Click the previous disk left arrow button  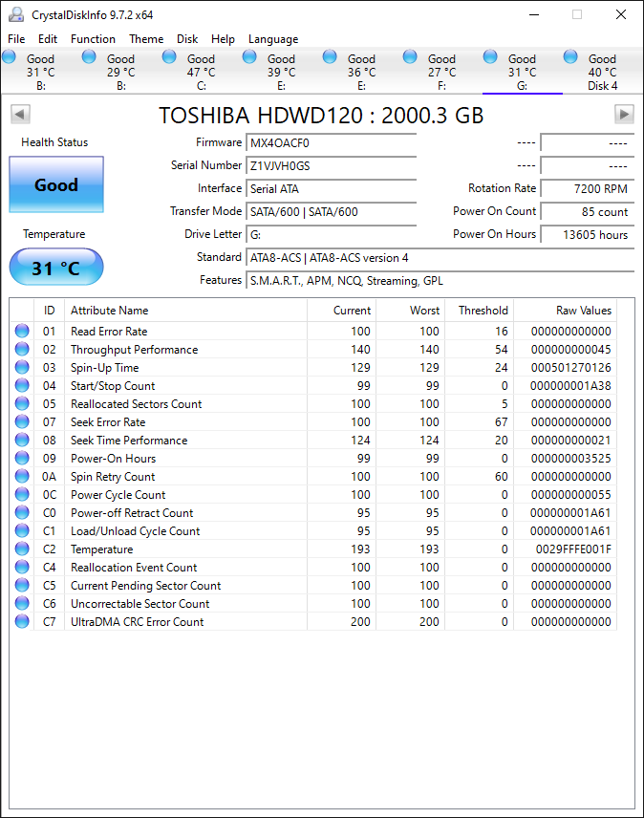[19, 115]
